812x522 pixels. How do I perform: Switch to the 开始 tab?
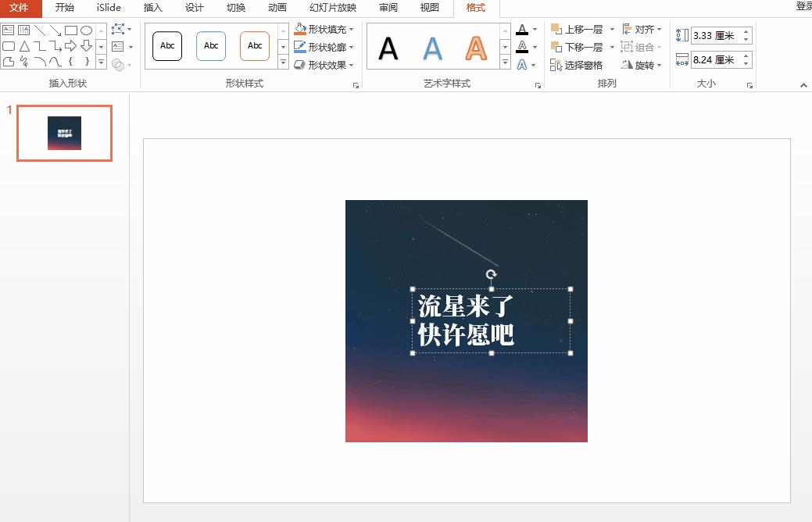65,8
